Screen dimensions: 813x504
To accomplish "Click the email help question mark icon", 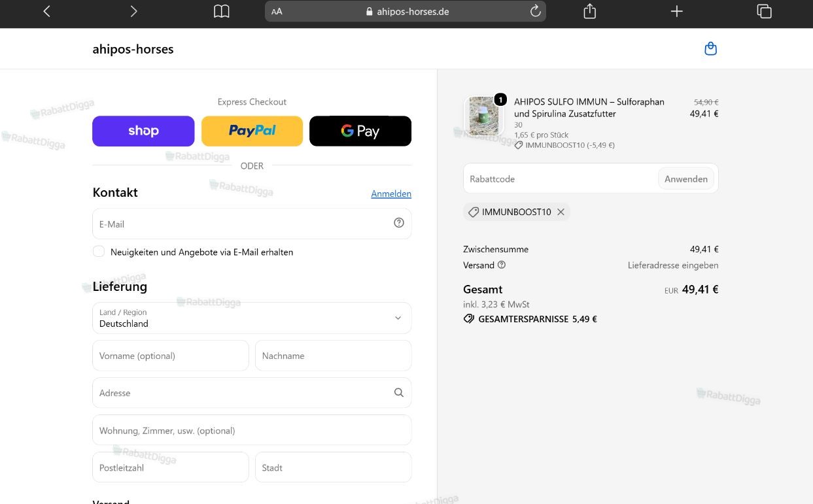I will [x=399, y=223].
